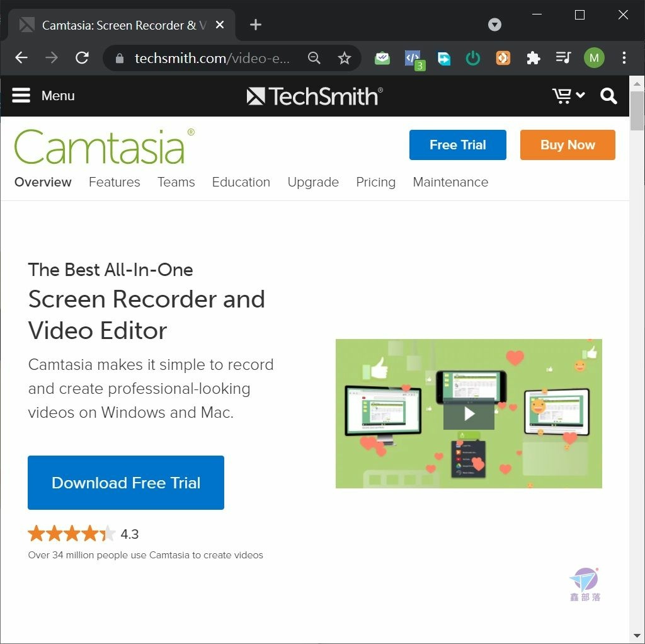This screenshot has width=645, height=644.
Task: View the Pricing page
Action: point(375,182)
